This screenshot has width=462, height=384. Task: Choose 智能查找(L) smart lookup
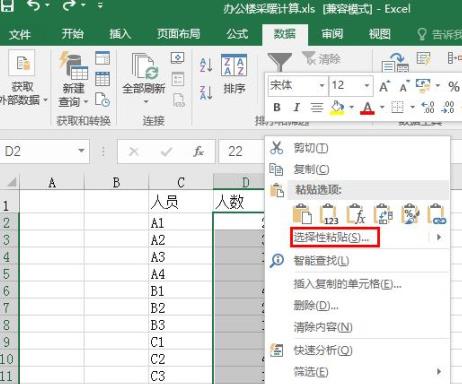point(357,260)
